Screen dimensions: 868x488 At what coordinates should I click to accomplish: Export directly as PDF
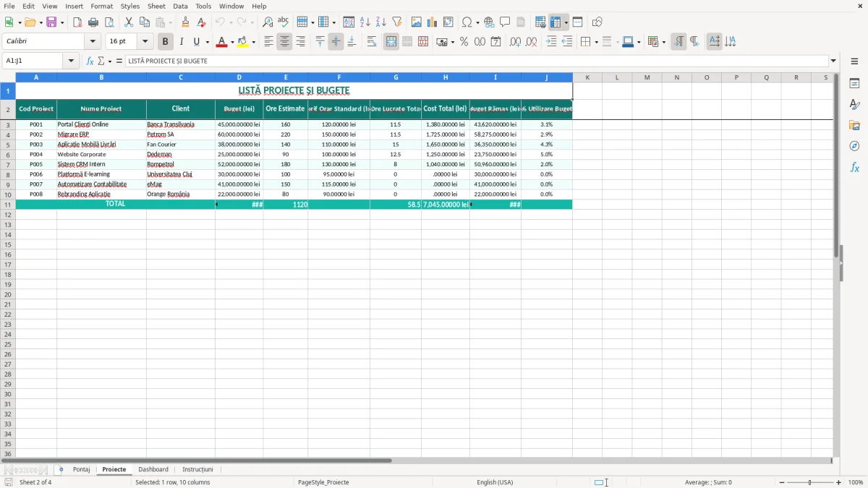pos(77,22)
